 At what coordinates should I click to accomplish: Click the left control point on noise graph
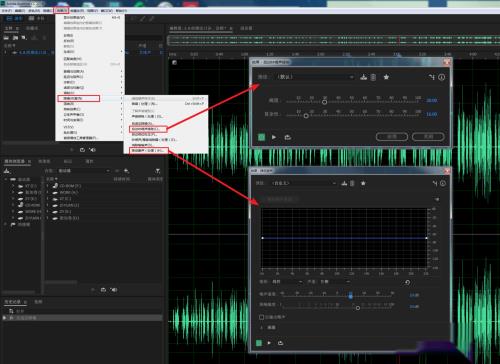coord(263,238)
